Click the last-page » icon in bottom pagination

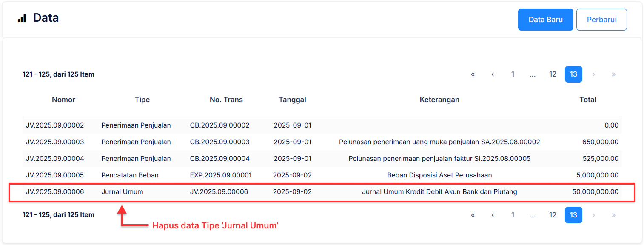pyautogui.click(x=613, y=215)
